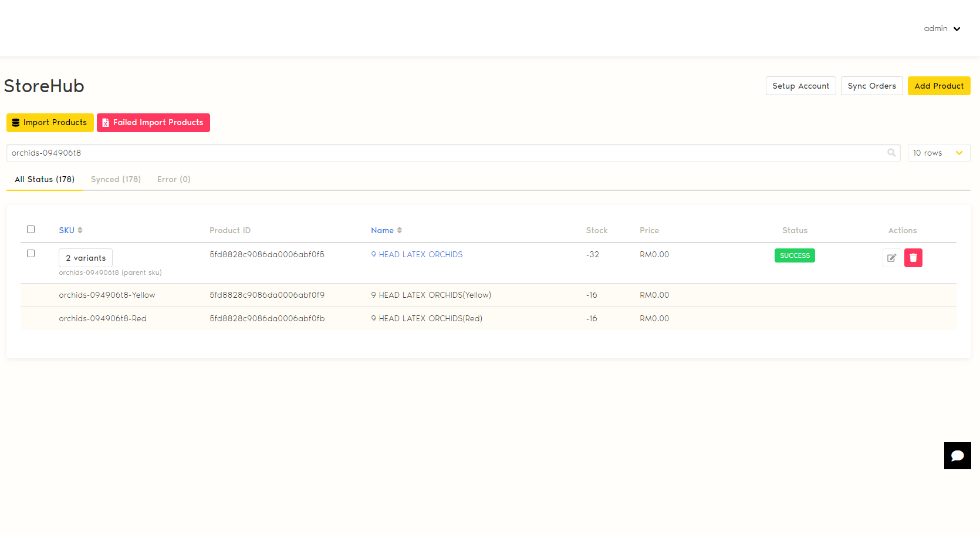Sort table by SKU arrows
Screen dimensions: 980x535
80,230
